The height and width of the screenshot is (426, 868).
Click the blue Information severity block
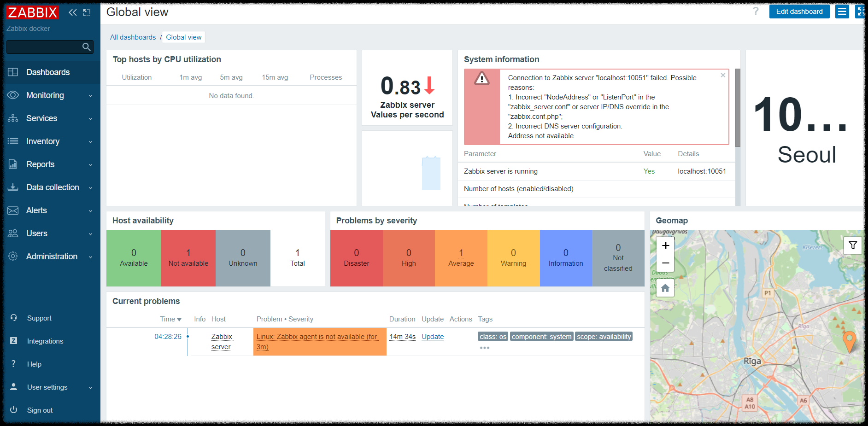tap(566, 258)
